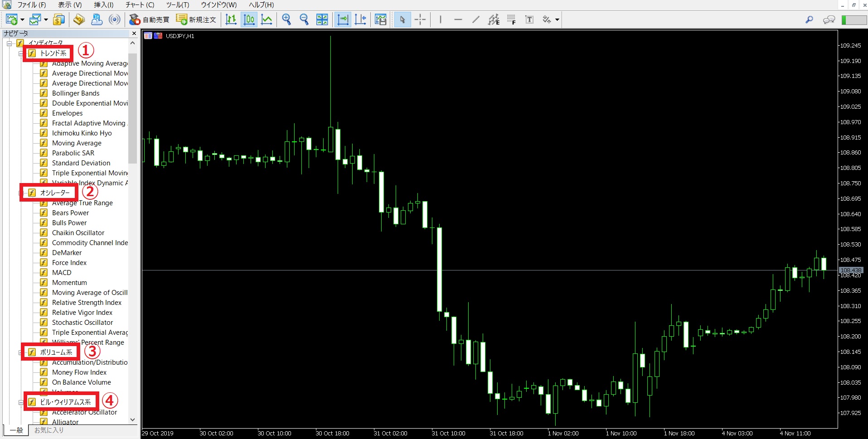
Task: Open the チャート (C) menu
Action: (140, 5)
